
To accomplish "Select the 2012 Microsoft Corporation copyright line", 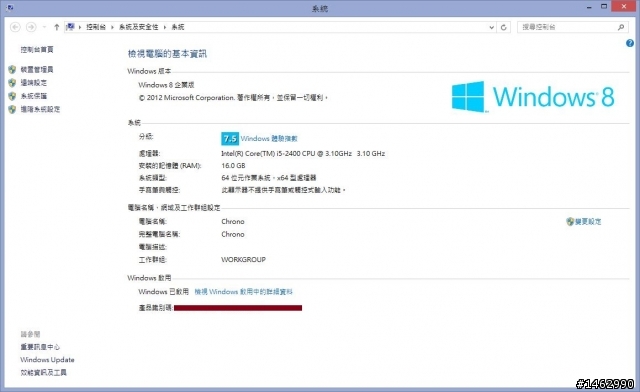I will (233, 98).
